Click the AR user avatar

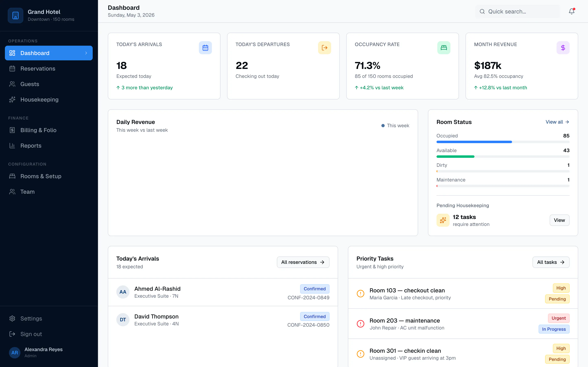coord(14,353)
